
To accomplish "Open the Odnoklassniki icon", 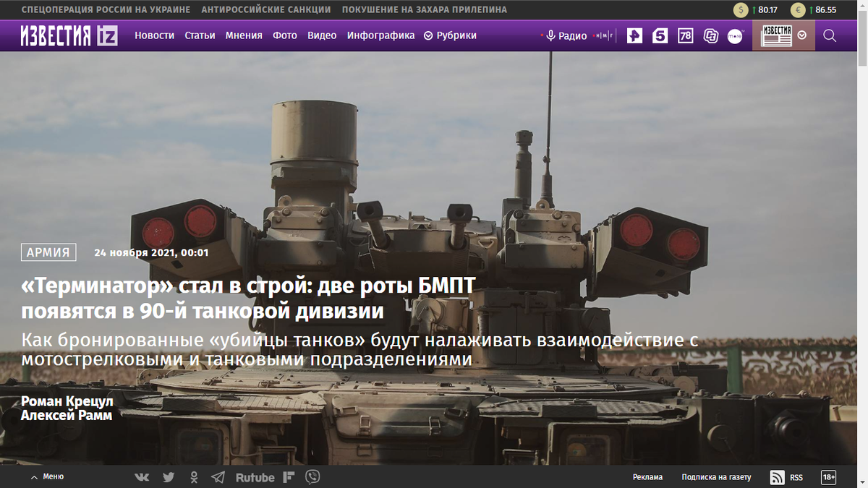I will point(194,476).
